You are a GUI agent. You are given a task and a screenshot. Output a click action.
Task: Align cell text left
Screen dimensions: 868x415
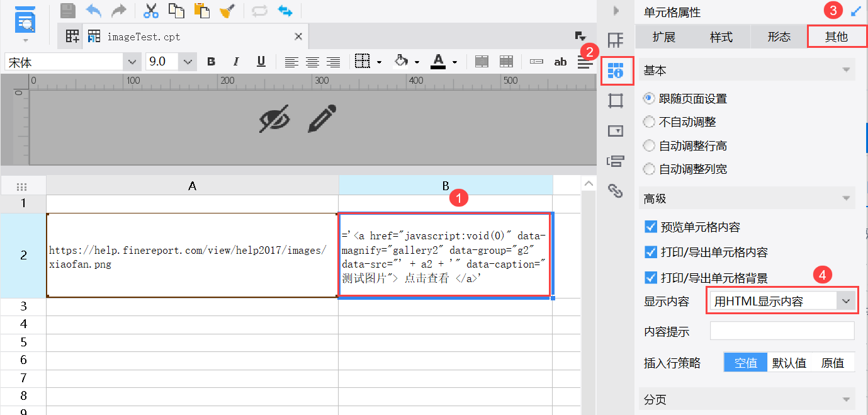point(291,62)
